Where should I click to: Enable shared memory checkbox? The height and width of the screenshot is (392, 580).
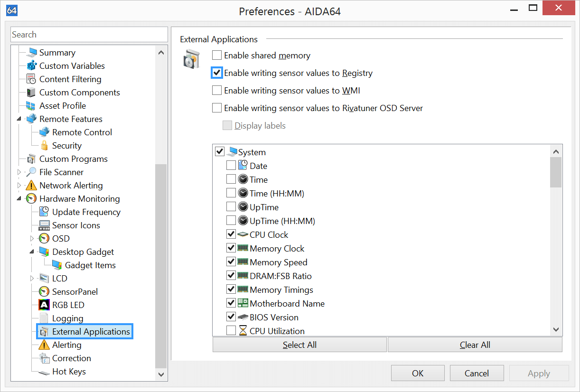point(217,56)
